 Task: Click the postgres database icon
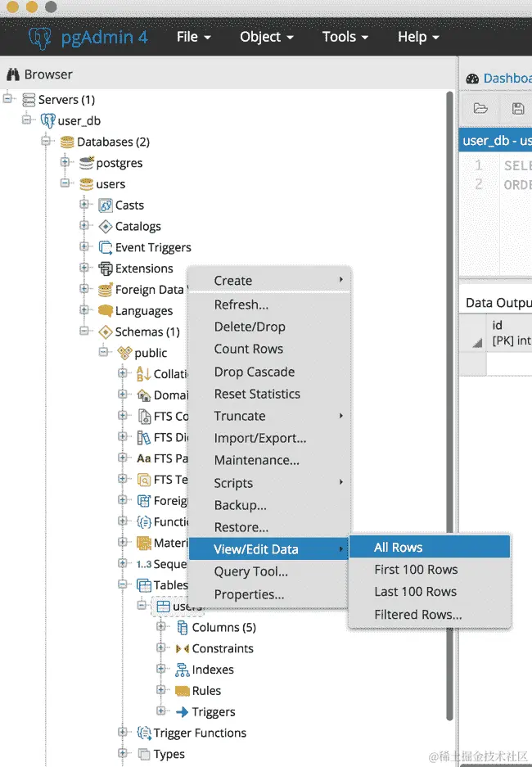[x=87, y=163]
